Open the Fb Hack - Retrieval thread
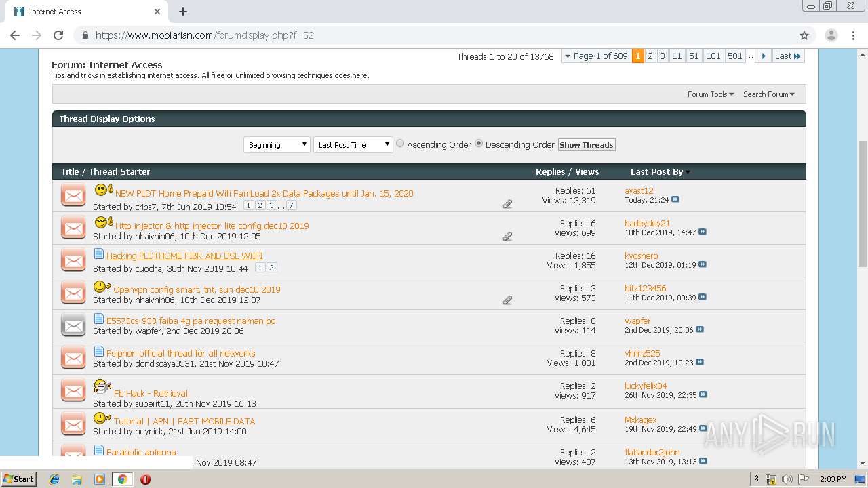Image resolution: width=868 pixels, height=488 pixels. point(151,393)
